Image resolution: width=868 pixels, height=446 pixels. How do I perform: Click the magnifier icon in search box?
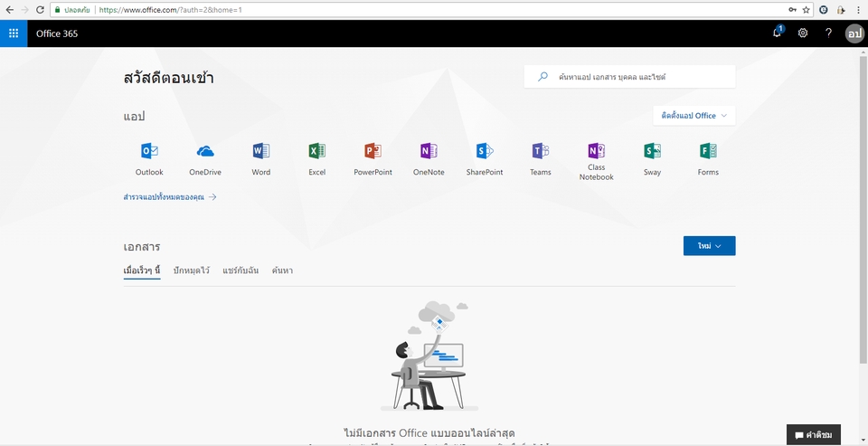coord(543,77)
